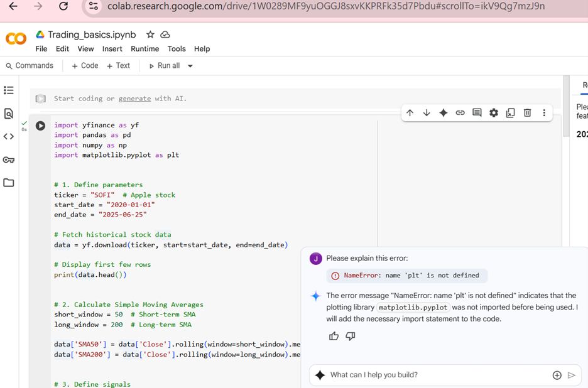This screenshot has height=388, width=588.
Task: Click the end_date code line
Action: coord(100,215)
